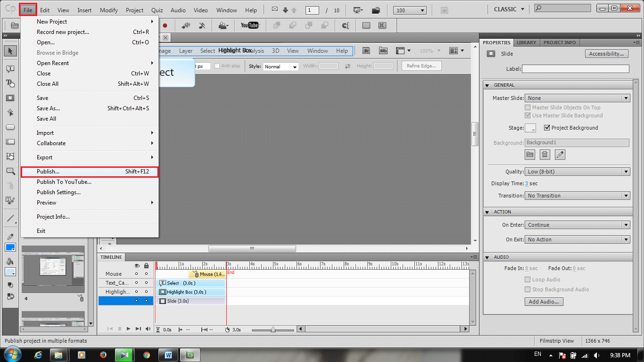Toggle lock dot for Text_Ca... layer
Image resolution: width=644 pixels, height=362 pixels.
click(146, 283)
